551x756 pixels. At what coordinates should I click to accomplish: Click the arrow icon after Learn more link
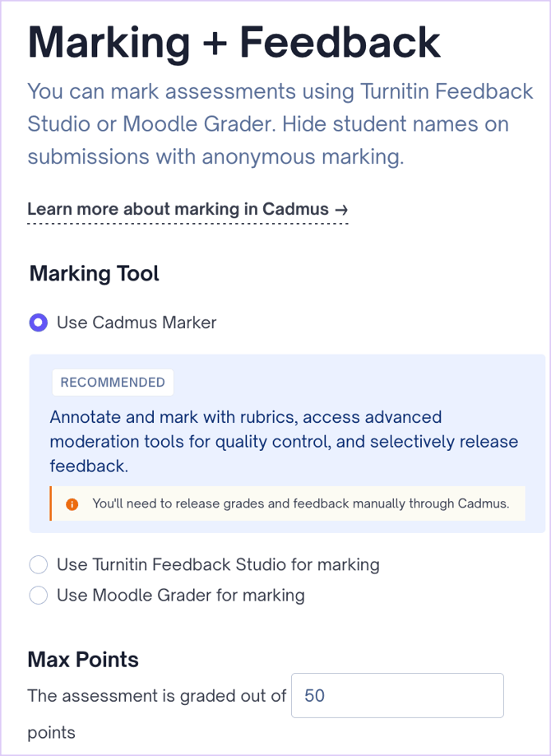pos(341,209)
